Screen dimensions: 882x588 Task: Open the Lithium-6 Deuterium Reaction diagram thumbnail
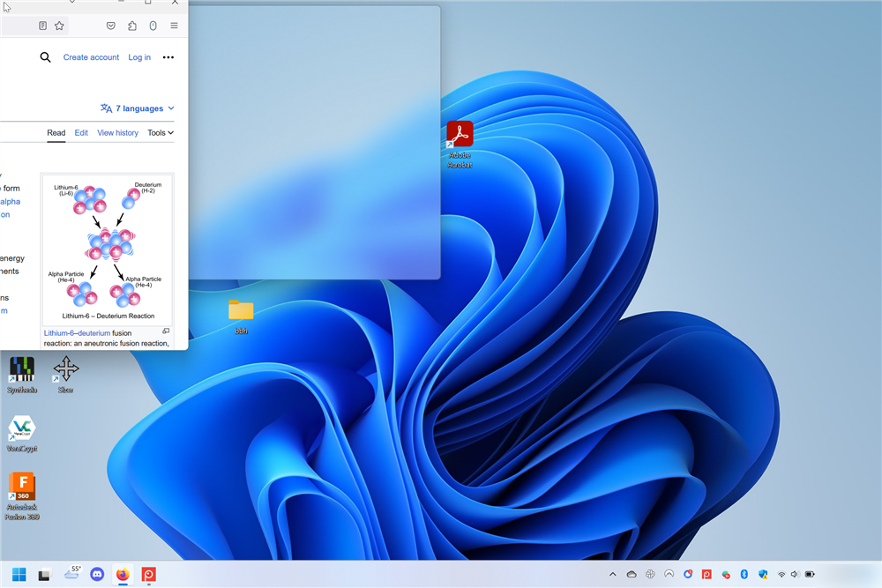pyautogui.click(x=108, y=249)
